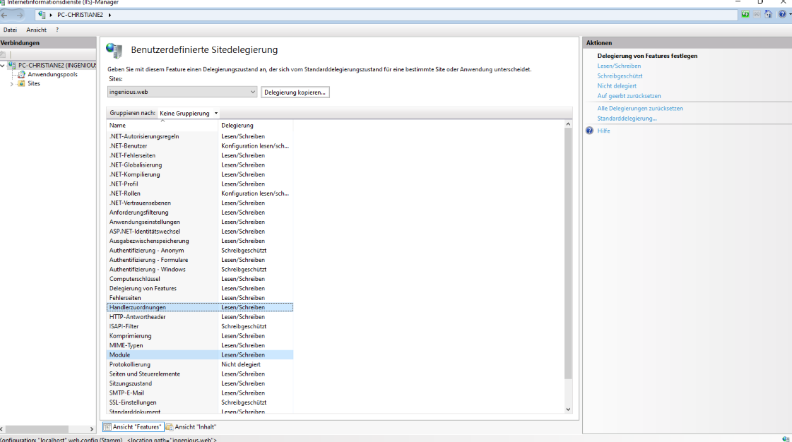Sort by Name column header
Screen dimensions: 792x442
coord(162,125)
